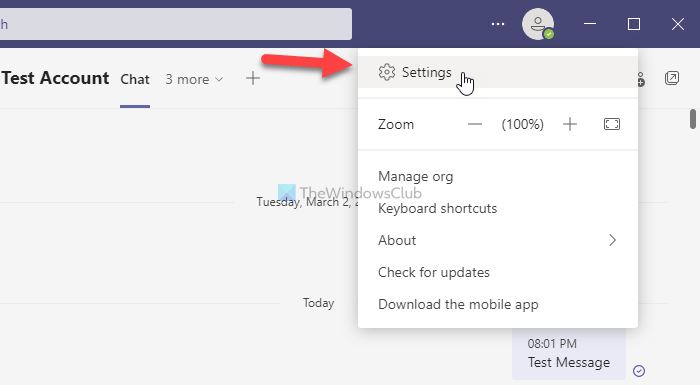Open Keyboard shortcuts
700x385 pixels.
(x=498, y=209)
